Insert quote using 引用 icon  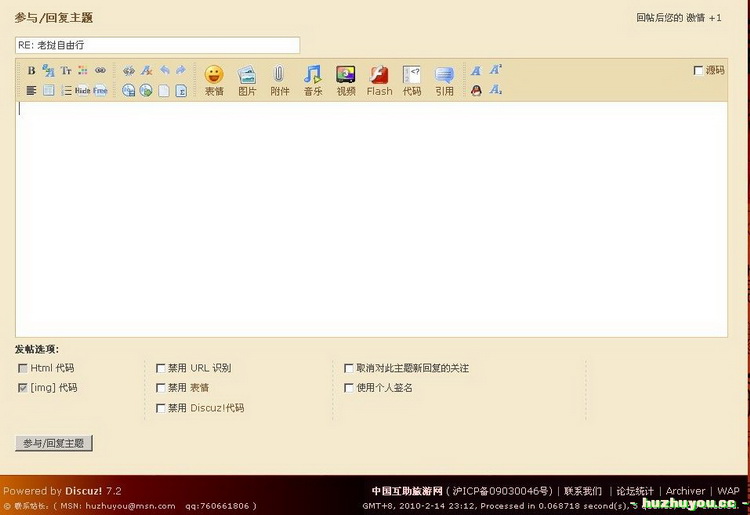click(x=444, y=80)
